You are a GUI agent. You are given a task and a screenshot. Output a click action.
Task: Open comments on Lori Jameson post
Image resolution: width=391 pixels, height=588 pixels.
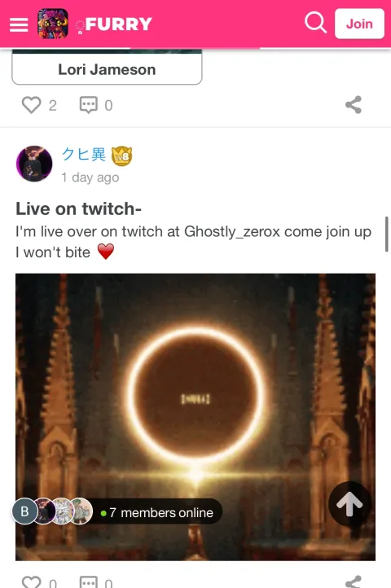coord(89,105)
